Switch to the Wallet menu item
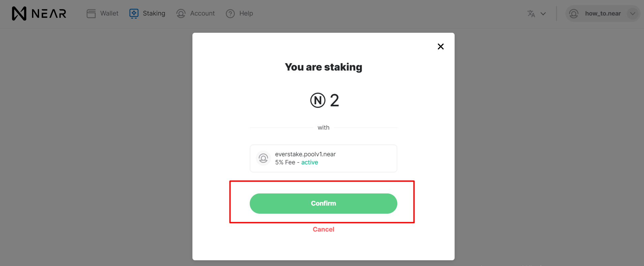The image size is (644, 266). tap(109, 14)
